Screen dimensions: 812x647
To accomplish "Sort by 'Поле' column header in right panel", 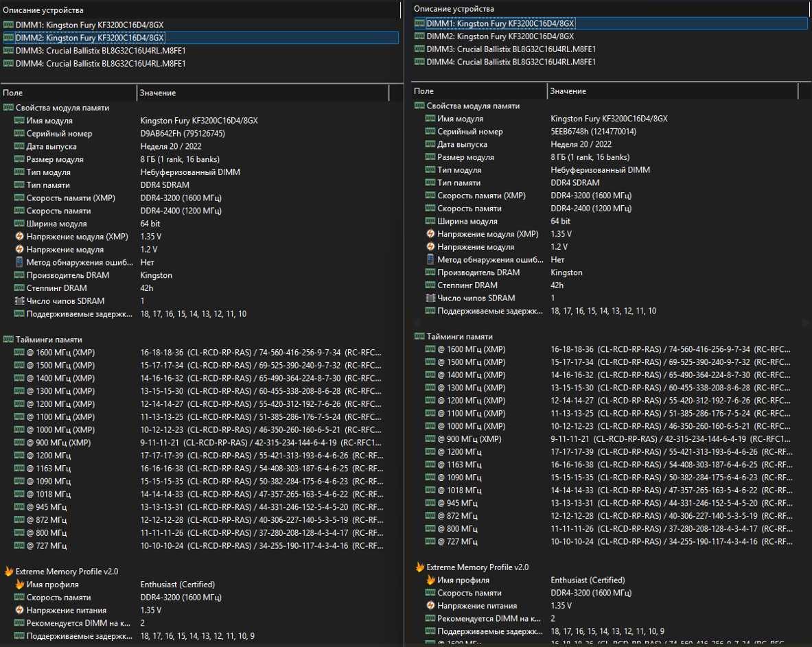I will 479,91.
